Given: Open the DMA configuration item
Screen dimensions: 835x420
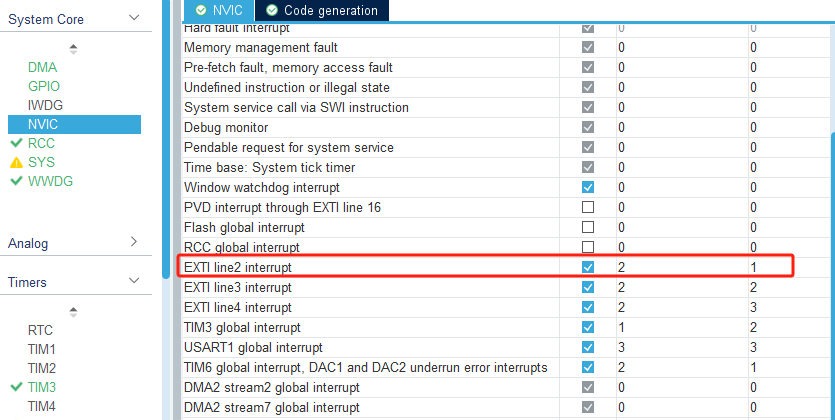Looking at the screenshot, I should pyautogui.click(x=43, y=67).
